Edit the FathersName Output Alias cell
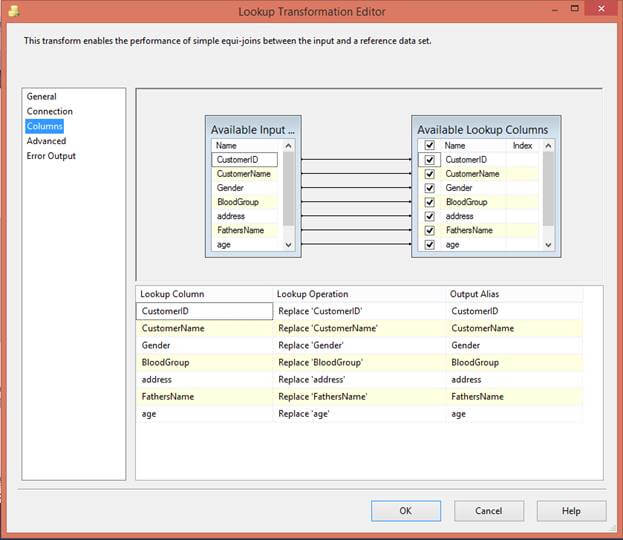The image size is (623, 540). pos(515,397)
